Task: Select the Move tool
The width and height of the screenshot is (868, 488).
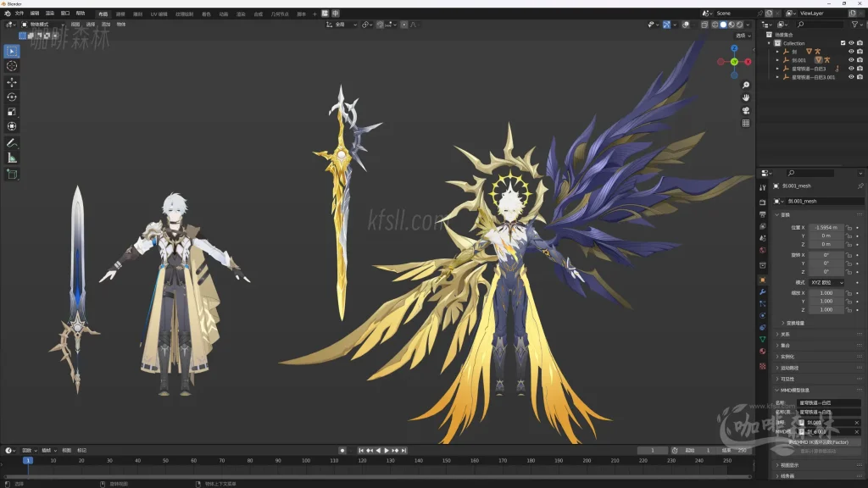Action: pos(12,82)
